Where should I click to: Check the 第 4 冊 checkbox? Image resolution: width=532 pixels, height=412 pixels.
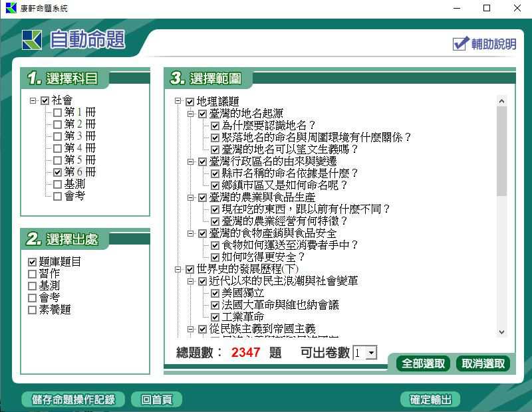[58, 148]
